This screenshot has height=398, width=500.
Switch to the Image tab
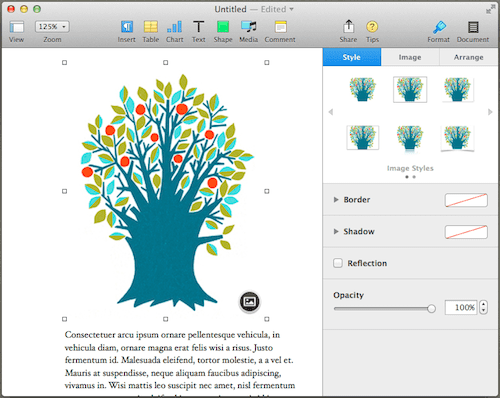coord(410,57)
